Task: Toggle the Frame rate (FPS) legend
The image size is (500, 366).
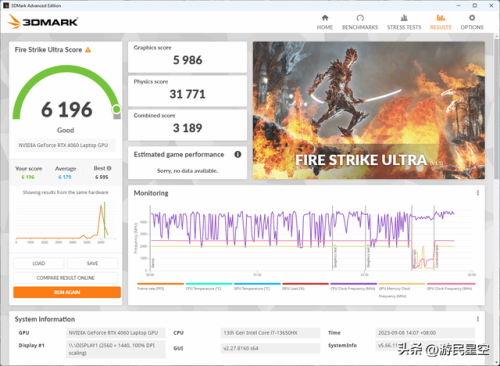Action: tap(160, 286)
